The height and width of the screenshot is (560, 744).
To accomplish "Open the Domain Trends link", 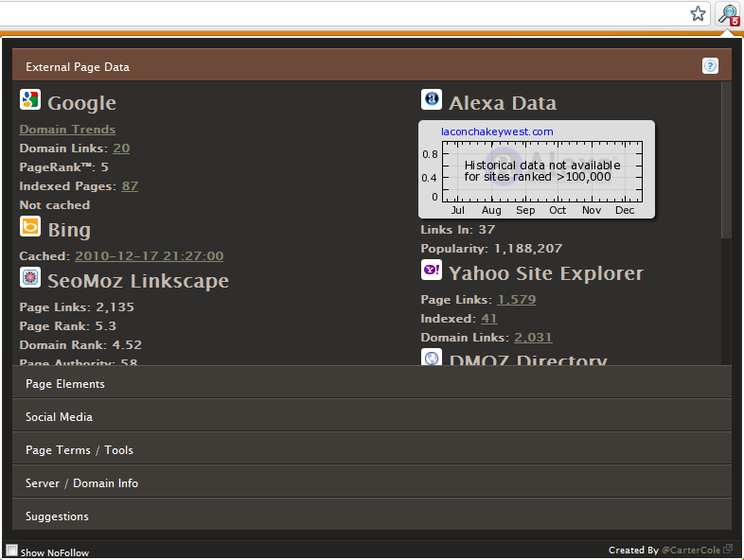I will coord(67,130).
